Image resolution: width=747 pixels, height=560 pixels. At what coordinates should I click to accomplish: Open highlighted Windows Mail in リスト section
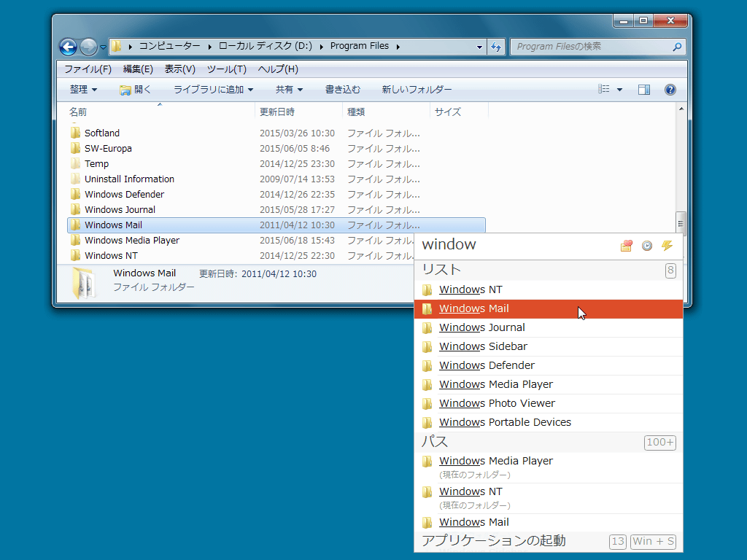point(549,308)
